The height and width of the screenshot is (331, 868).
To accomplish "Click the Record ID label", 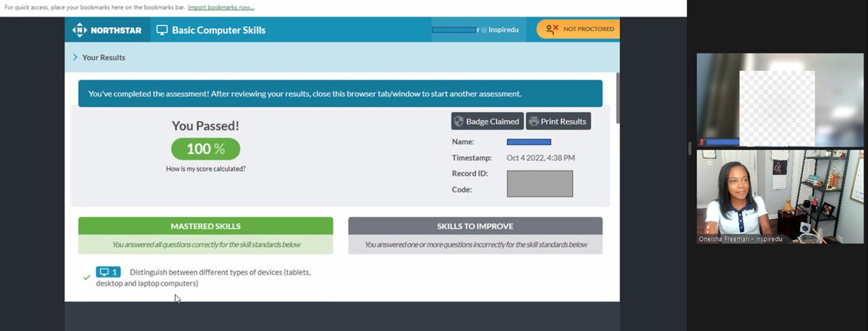I will 470,173.
